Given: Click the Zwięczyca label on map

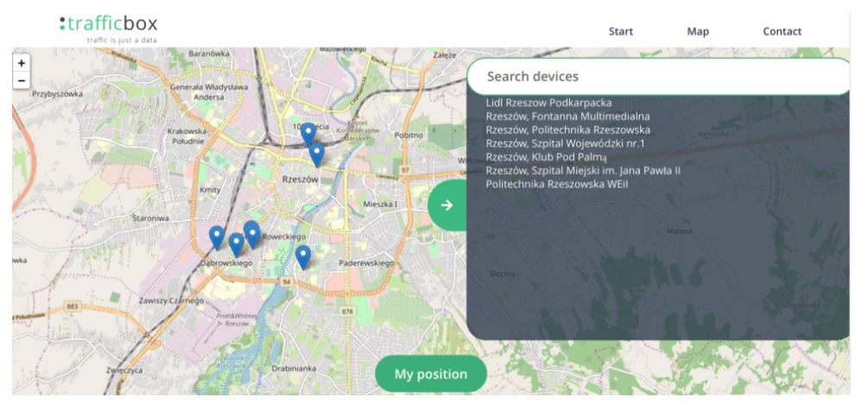Looking at the screenshot, I should pyautogui.click(x=125, y=370).
